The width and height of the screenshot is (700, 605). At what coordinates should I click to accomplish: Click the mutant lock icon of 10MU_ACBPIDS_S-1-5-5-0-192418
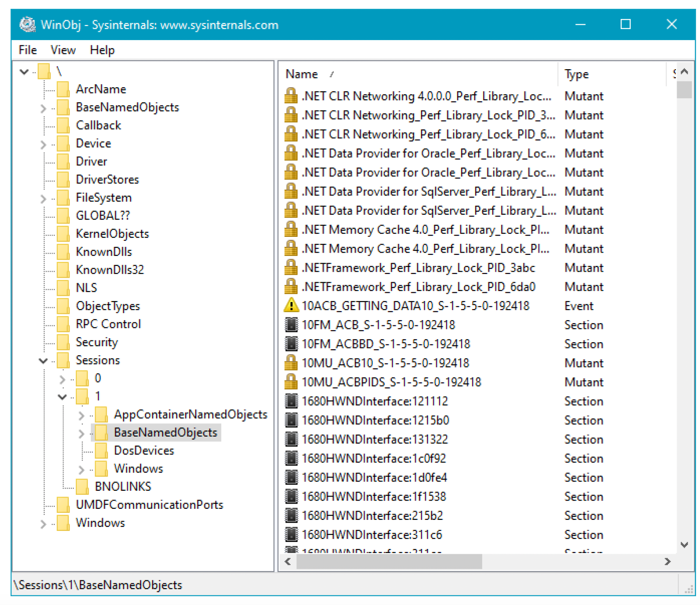(x=290, y=382)
